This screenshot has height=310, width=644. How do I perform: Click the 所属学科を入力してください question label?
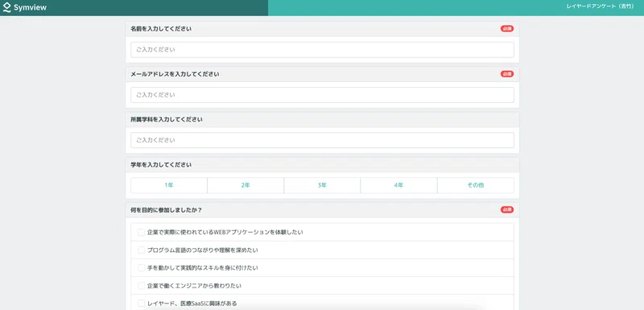(x=167, y=119)
